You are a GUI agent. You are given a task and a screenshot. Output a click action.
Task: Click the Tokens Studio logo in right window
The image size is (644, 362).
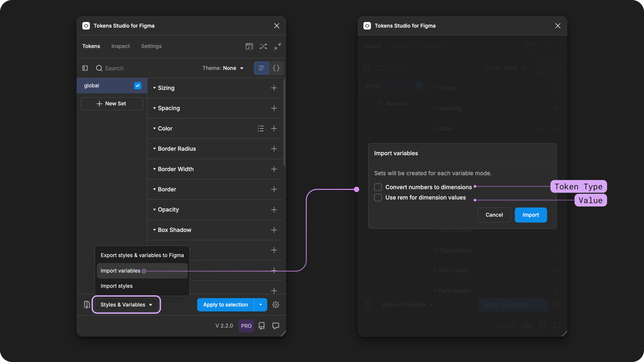coord(367,26)
